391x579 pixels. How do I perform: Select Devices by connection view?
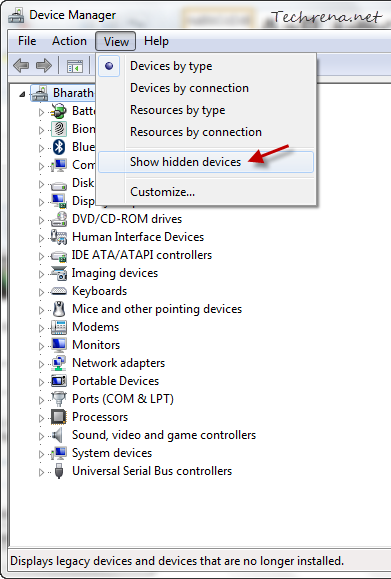coord(206,88)
